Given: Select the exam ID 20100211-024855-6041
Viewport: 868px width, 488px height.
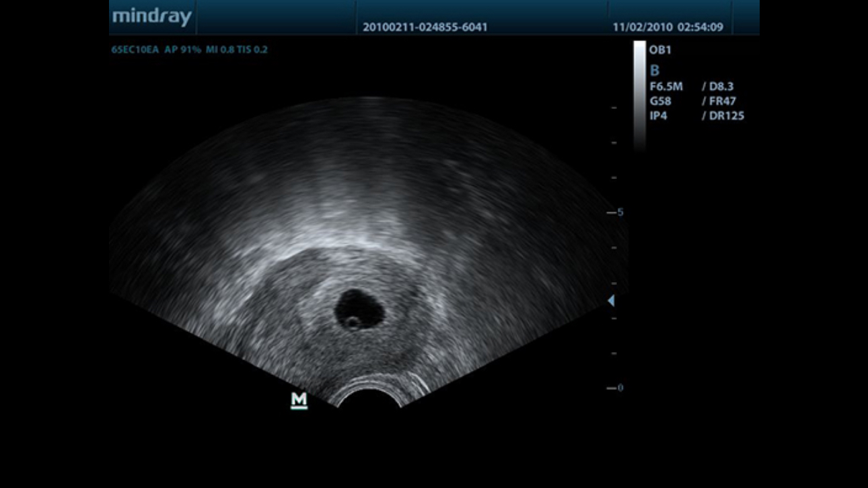Looking at the screenshot, I should (425, 28).
